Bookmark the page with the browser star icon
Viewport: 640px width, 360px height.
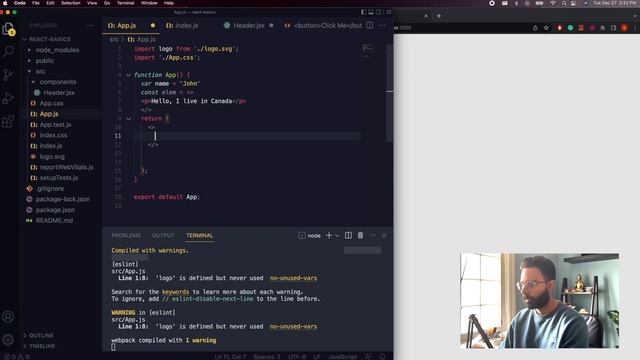(546, 28)
